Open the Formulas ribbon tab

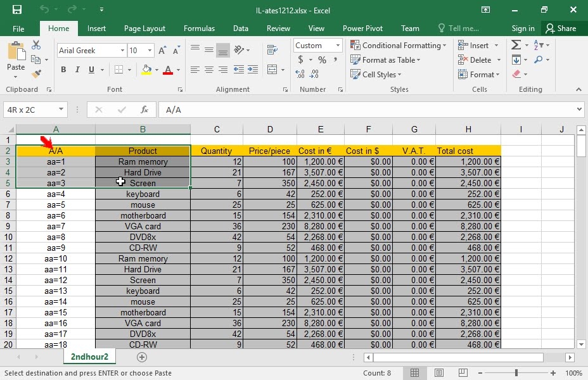(x=199, y=28)
